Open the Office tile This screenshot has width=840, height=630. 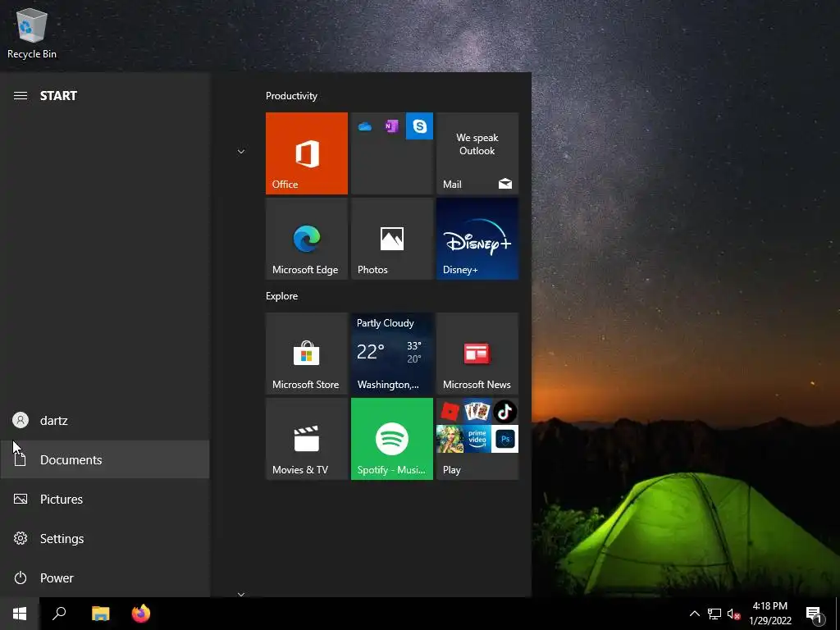[x=307, y=153]
